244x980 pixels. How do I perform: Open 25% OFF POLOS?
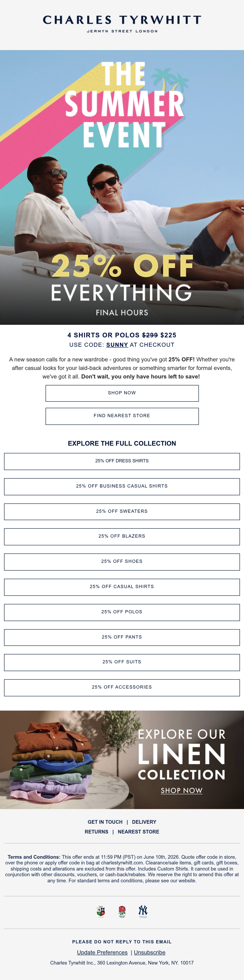pos(122,612)
